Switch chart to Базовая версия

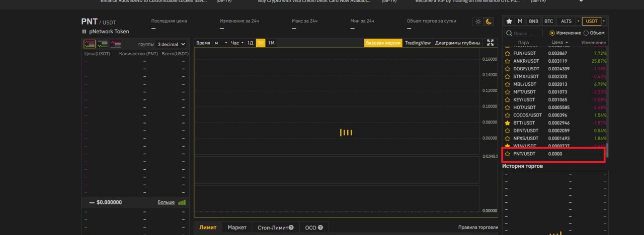pyautogui.click(x=383, y=43)
